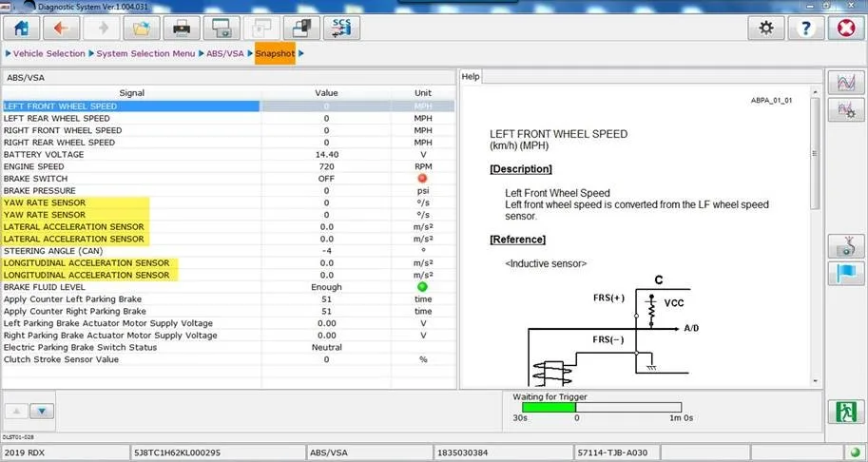Viewport: 868px width, 462px height.
Task: Click red BRAKE SWITCH status indicator
Action: pyautogui.click(x=422, y=178)
